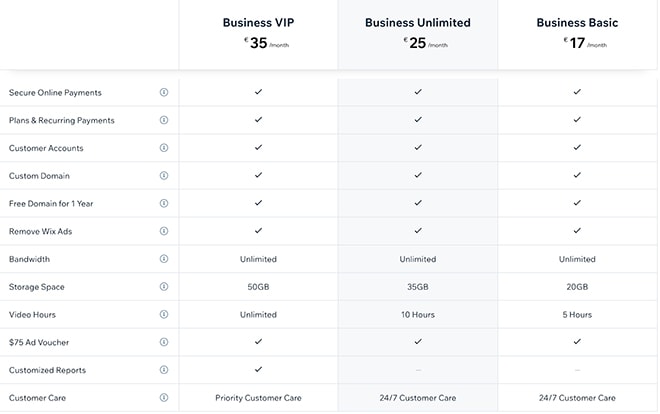Click info icon beside Bandwidth
Screen dimensions: 660x414
[x=164, y=259]
